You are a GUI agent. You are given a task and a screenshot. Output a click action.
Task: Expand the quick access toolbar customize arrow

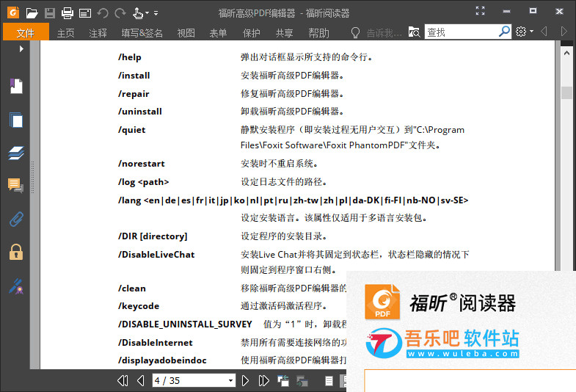click(x=156, y=13)
